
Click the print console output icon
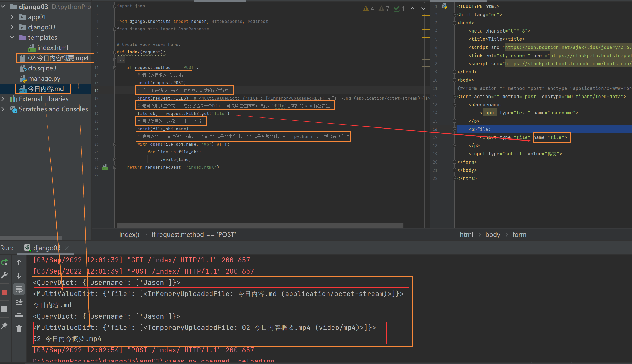[19, 316]
